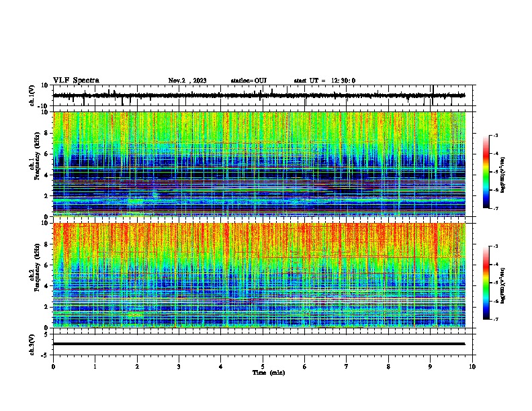Click time axis tick label "10" at bottom right
Viewport: 532px width, 411px height.
click(472, 367)
